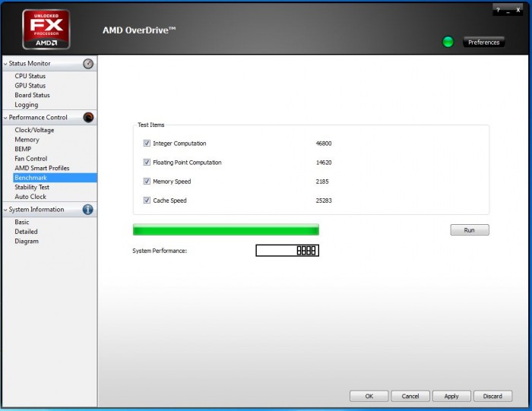This screenshot has width=532, height=411.
Task: Click Cache Speed score 25283
Action: (324, 201)
